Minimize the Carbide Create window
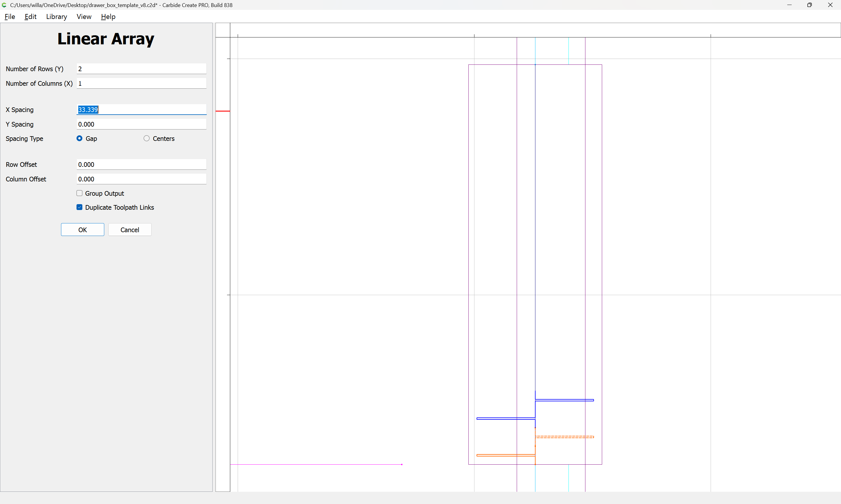This screenshot has width=841, height=504. [789, 5]
